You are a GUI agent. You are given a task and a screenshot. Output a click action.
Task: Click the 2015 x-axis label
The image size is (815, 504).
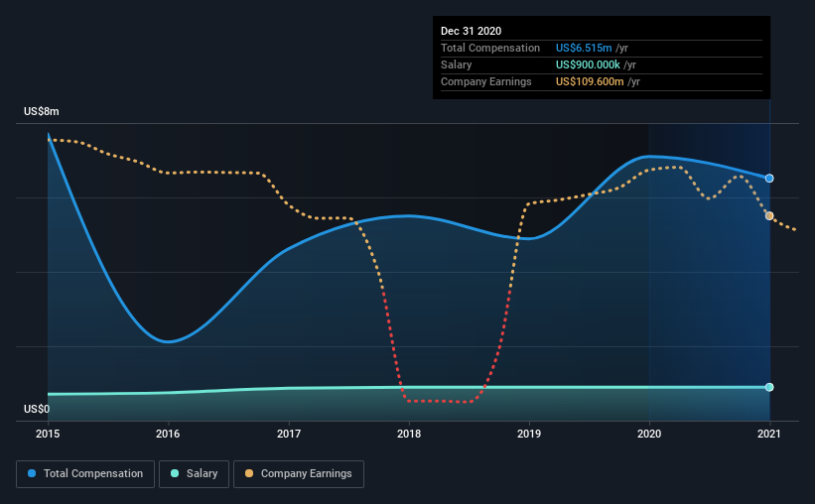click(x=48, y=434)
